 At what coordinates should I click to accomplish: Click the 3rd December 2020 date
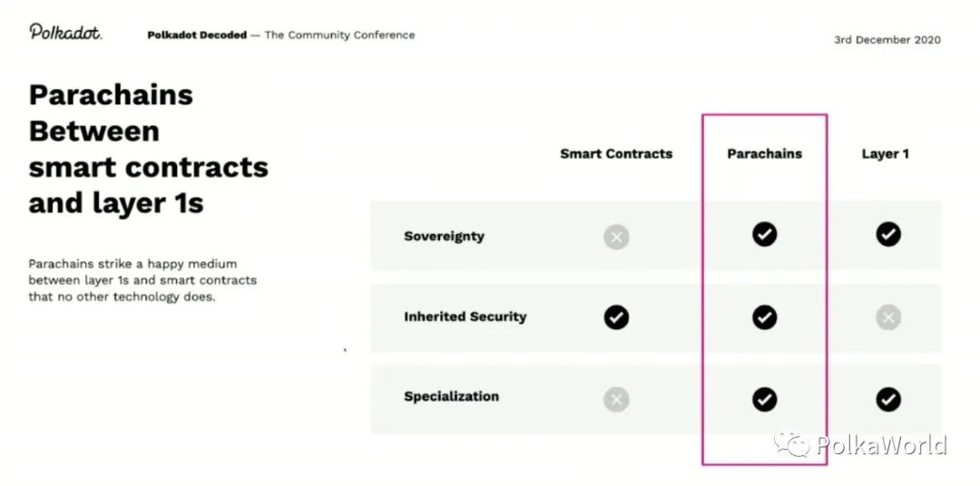pos(887,40)
